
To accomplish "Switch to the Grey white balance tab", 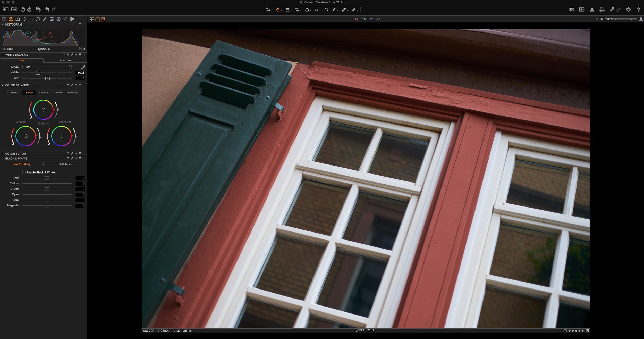I will pyautogui.click(x=21, y=60).
